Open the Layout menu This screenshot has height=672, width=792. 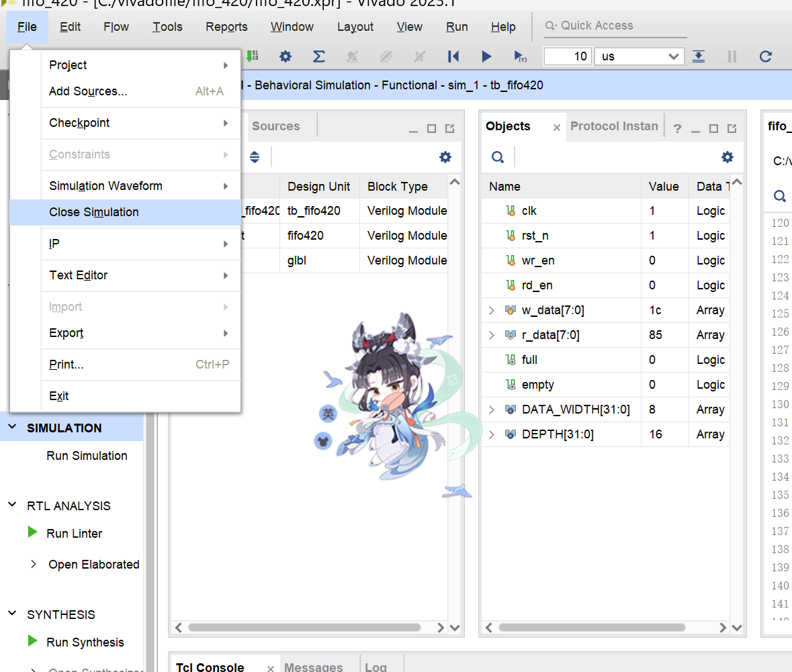coord(355,27)
